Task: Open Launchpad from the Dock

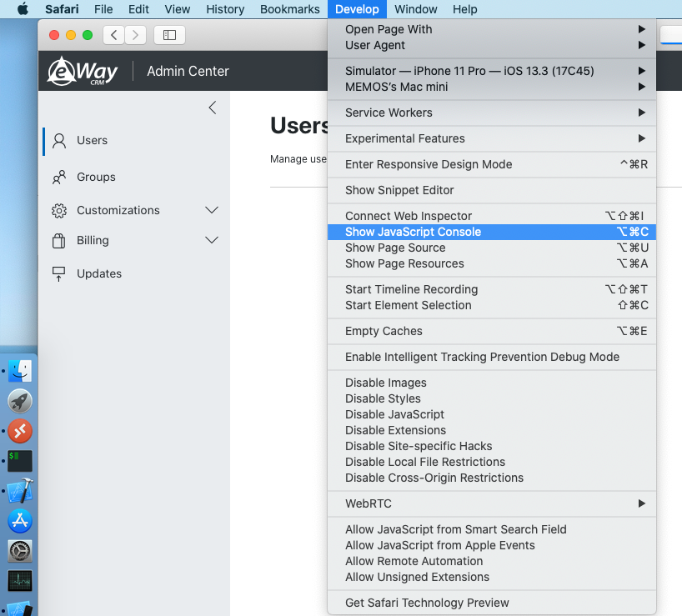Action: pyautogui.click(x=20, y=401)
